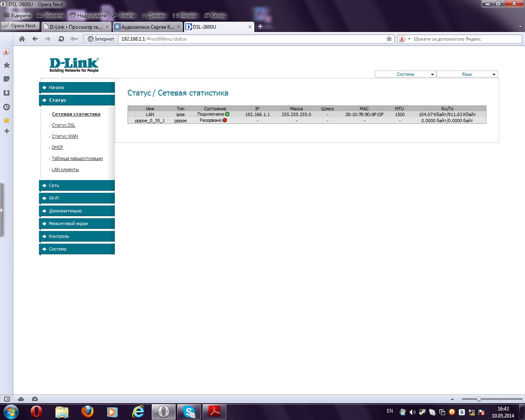Click the password key icon in toolbar
This screenshot has height=420, width=525.
(x=74, y=39)
